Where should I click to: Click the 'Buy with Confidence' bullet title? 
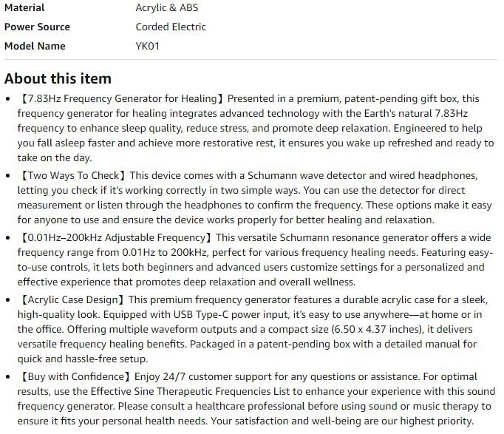point(76,377)
